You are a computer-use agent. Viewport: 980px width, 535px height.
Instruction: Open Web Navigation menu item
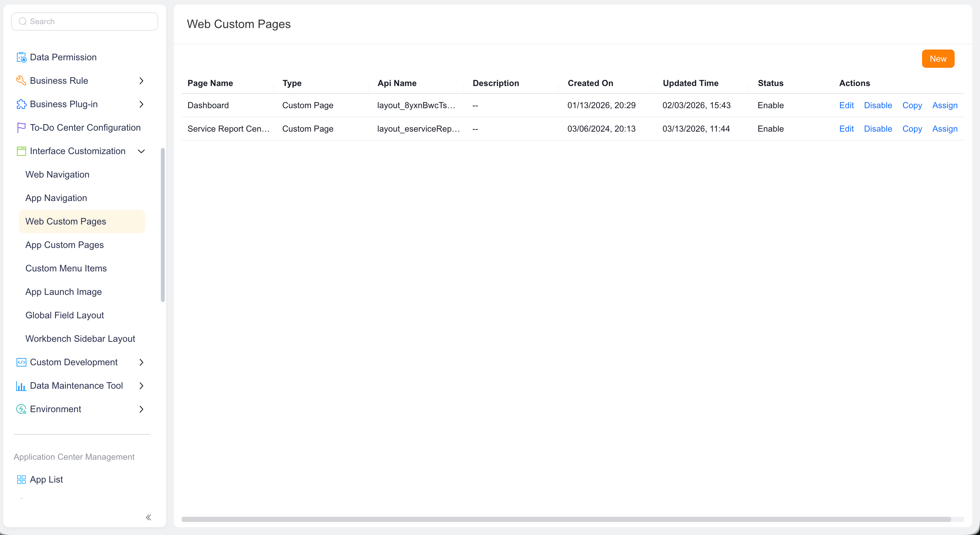click(x=82, y=174)
